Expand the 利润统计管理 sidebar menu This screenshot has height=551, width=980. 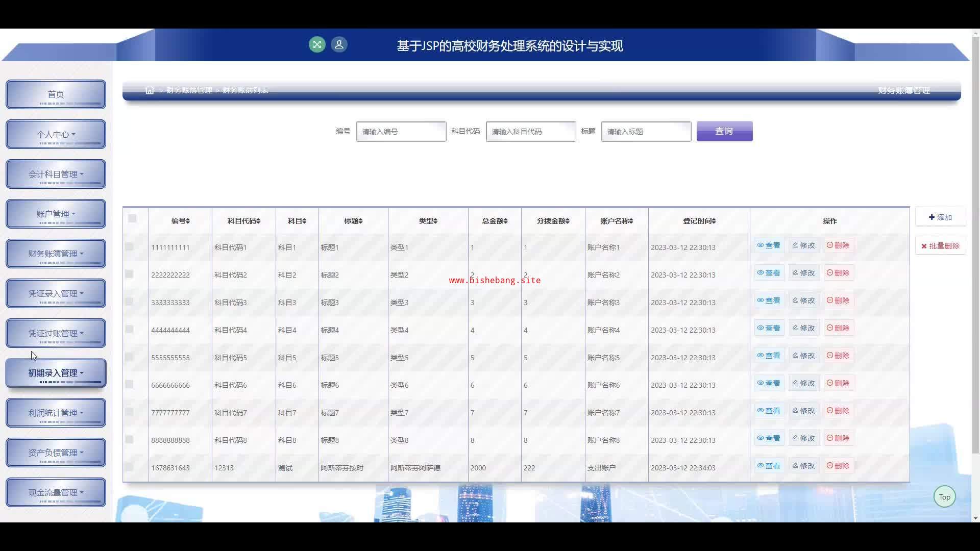[x=56, y=413]
